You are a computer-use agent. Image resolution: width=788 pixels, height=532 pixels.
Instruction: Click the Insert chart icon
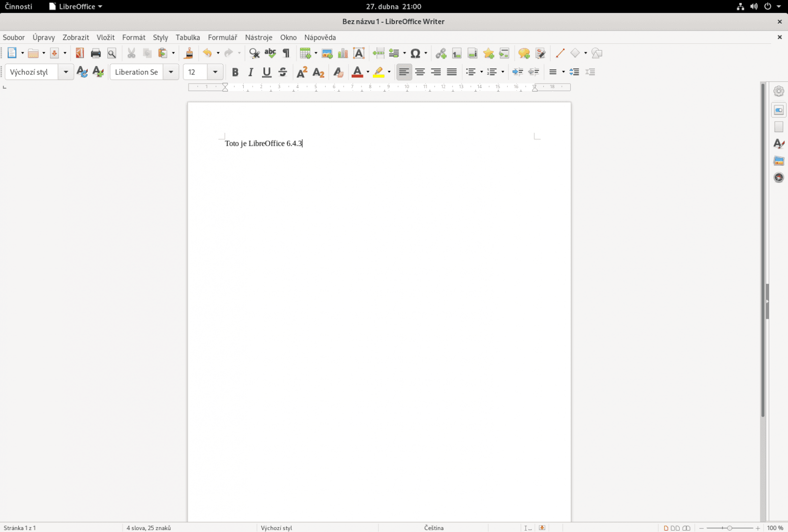pos(343,53)
